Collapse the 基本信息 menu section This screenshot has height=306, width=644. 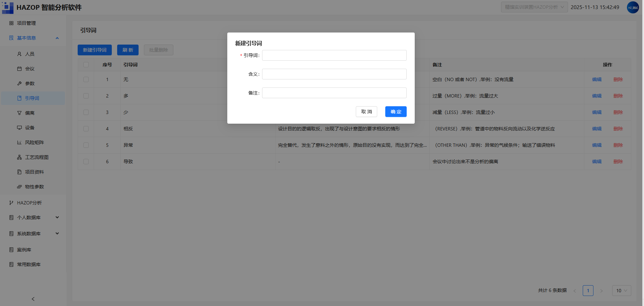[57, 38]
